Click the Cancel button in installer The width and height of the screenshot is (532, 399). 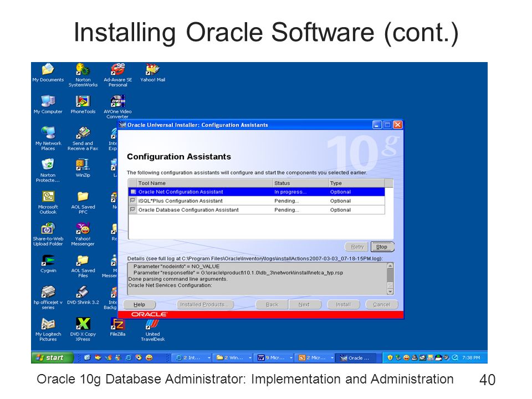[382, 305]
